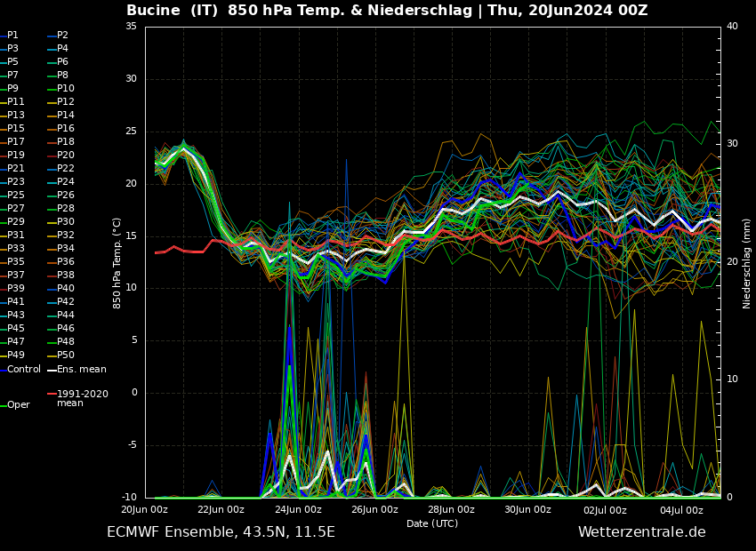This screenshot has height=551, width=756.
Task: Click temperature axis value -5
Action: tap(132, 445)
